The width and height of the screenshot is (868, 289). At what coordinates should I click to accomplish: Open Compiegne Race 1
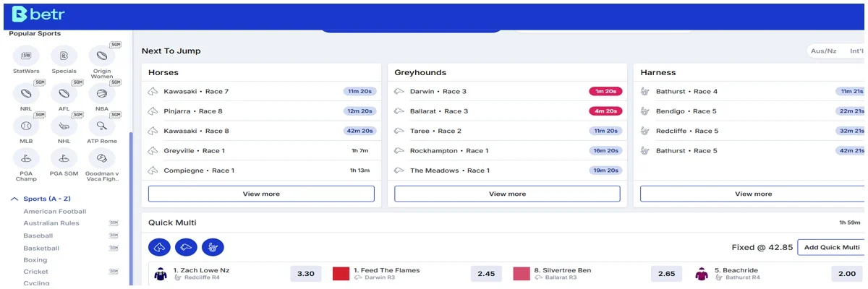pos(261,171)
